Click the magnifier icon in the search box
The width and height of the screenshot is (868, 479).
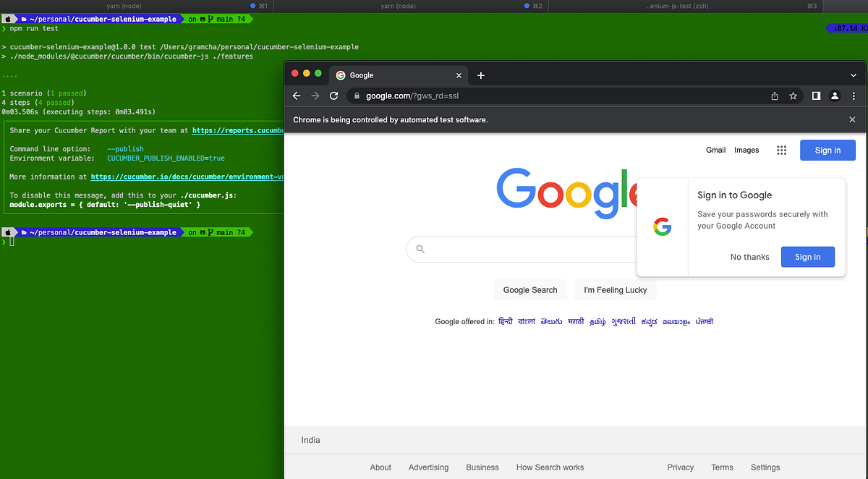tap(420, 249)
